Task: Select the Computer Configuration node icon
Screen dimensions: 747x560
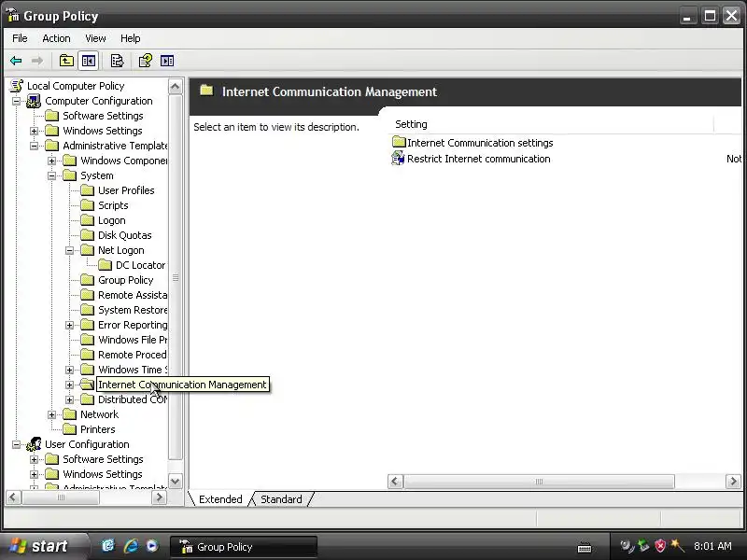Action: 34,101
